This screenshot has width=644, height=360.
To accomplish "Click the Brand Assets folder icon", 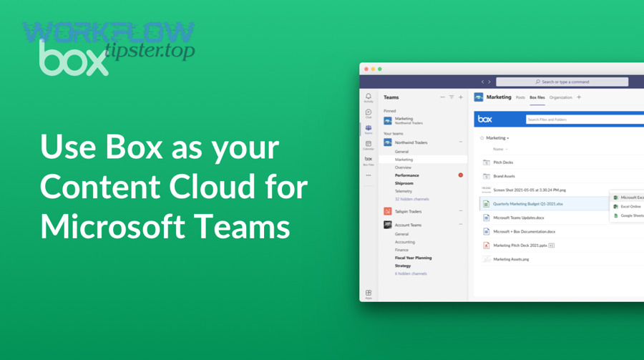I will [487, 176].
